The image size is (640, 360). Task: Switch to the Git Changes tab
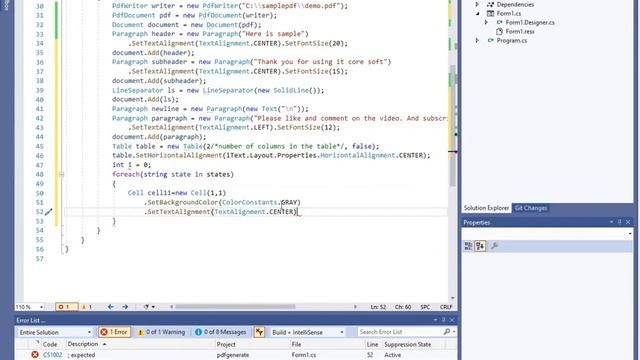coord(531,208)
